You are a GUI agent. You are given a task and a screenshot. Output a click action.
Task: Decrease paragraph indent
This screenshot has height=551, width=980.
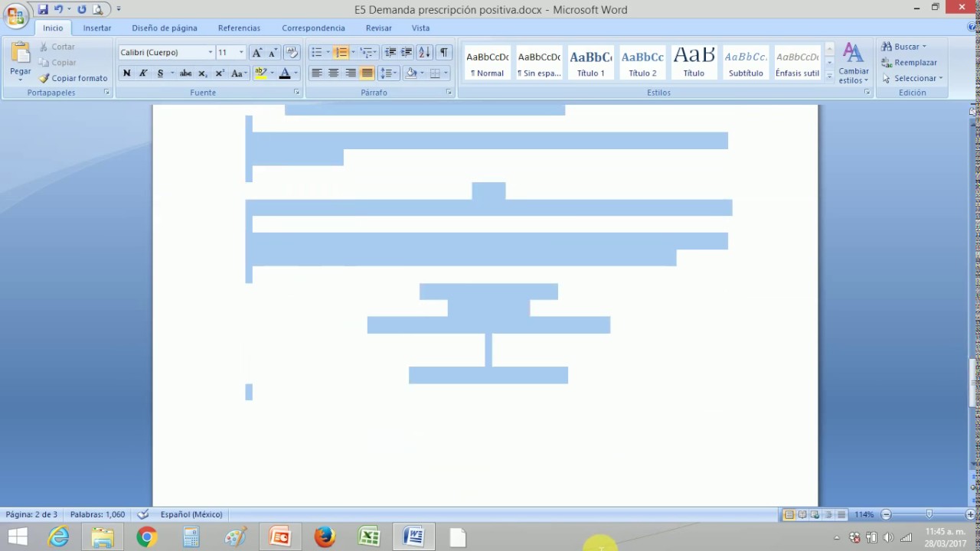pyautogui.click(x=390, y=52)
